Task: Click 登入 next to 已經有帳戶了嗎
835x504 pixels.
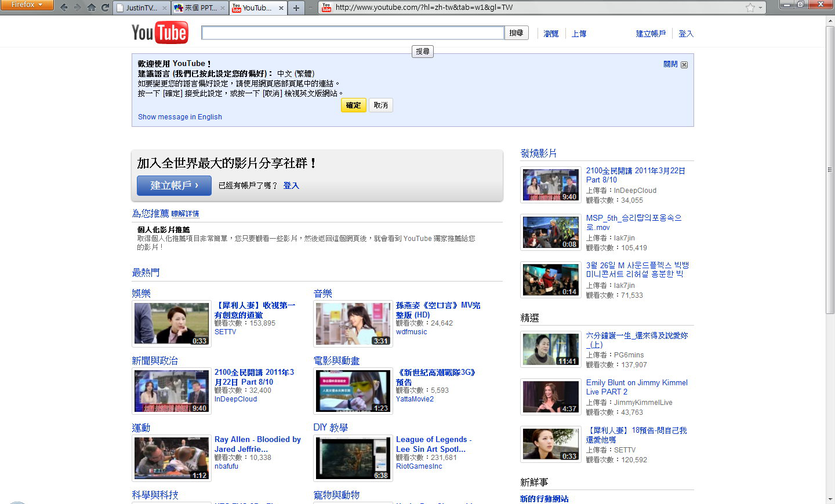Action: click(291, 185)
